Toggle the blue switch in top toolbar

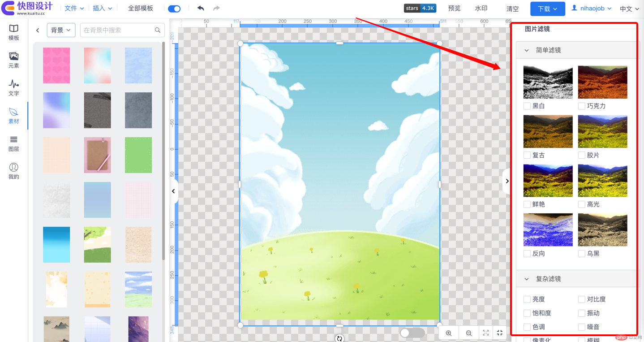point(174,9)
